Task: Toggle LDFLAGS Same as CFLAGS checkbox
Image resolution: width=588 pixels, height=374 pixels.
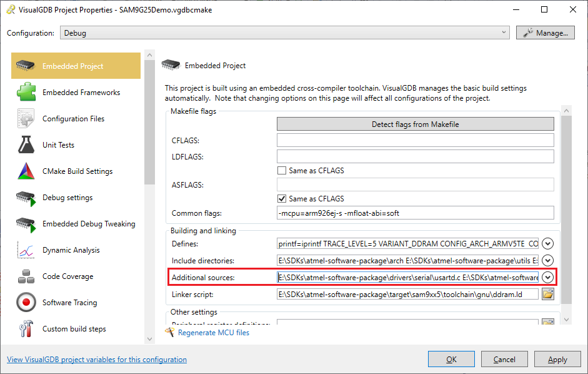Action: [282, 171]
